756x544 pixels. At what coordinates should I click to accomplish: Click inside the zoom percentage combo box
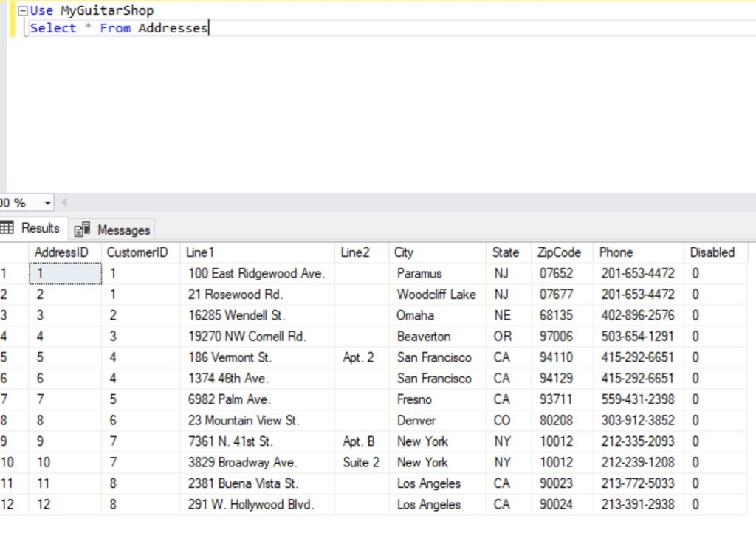(x=22, y=202)
